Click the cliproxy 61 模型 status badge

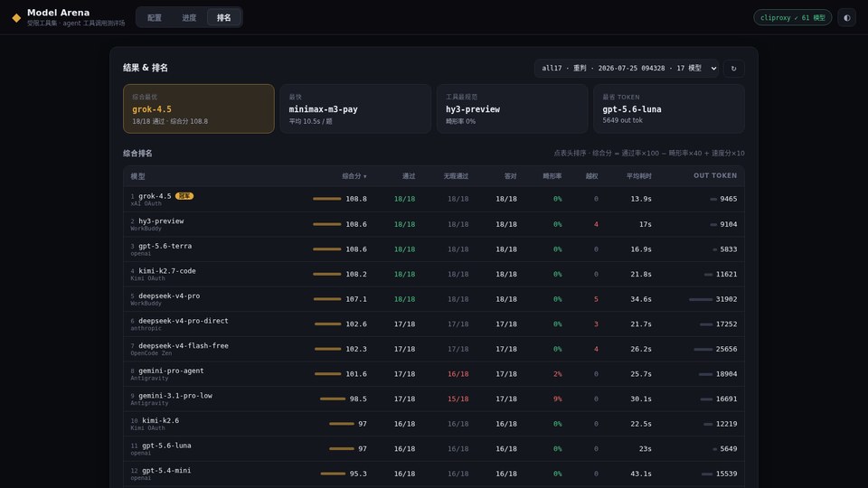click(792, 18)
